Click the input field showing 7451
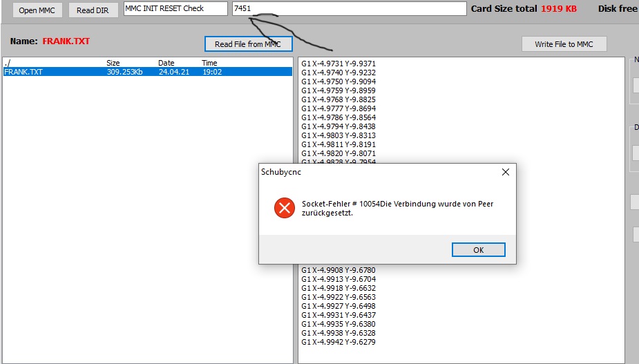 (x=350, y=8)
